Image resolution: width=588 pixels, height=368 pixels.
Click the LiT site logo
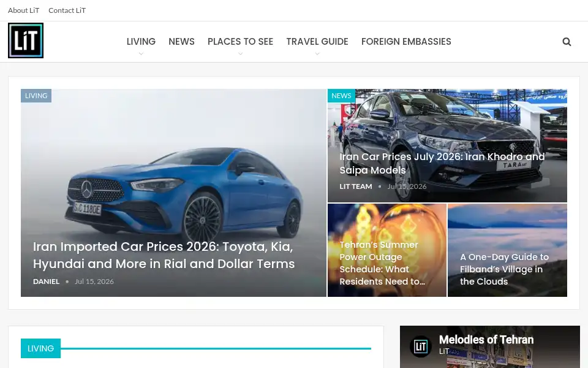pos(26,40)
